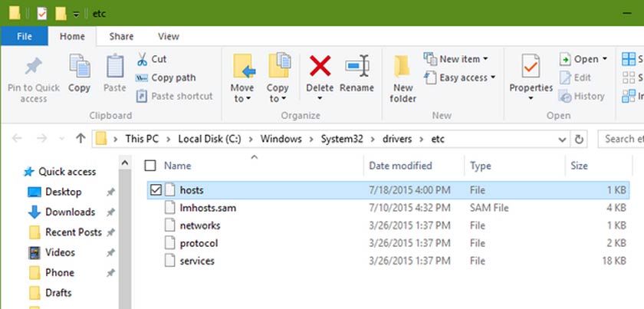Click the navigation pane scroll up arrow
This screenshot has height=309, width=644.
[x=125, y=163]
